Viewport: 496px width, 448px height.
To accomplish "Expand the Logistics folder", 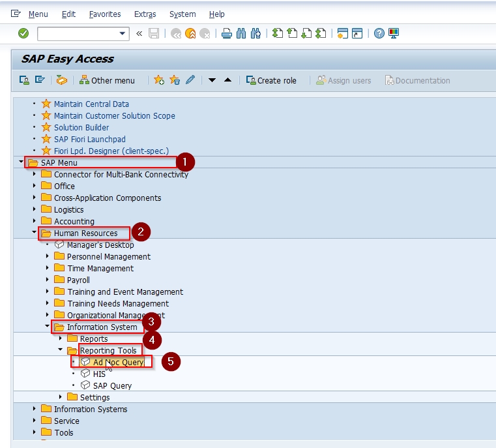I will click(34, 209).
